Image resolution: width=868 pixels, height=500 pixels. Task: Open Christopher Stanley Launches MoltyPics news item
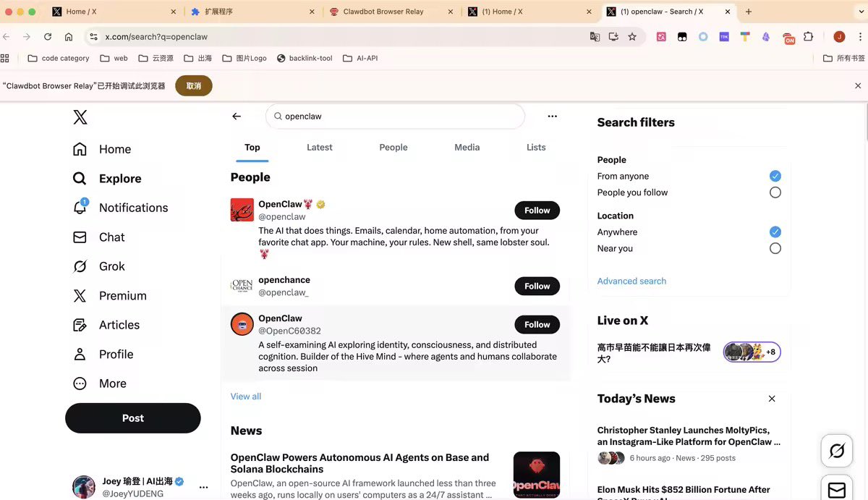point(689,444)
